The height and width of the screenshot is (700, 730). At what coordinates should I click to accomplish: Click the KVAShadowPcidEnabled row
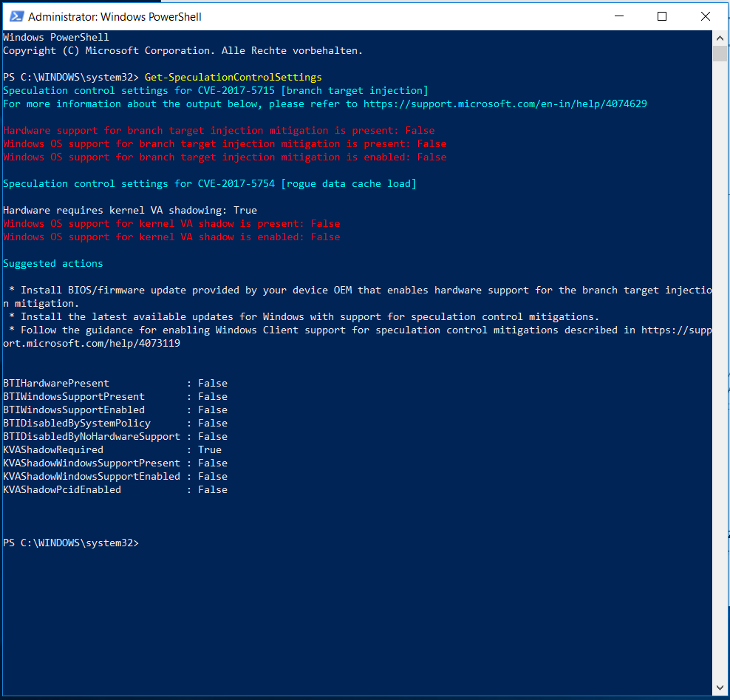[115, 490]
